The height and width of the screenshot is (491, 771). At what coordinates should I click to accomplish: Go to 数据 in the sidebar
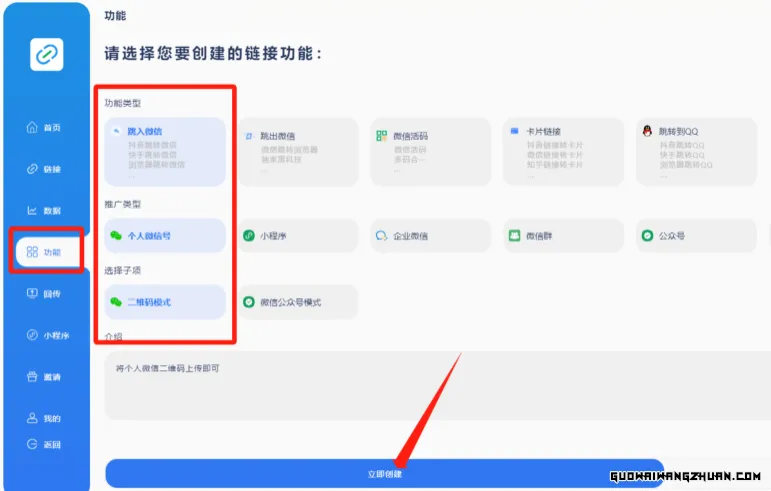click(x=52, y=211)
